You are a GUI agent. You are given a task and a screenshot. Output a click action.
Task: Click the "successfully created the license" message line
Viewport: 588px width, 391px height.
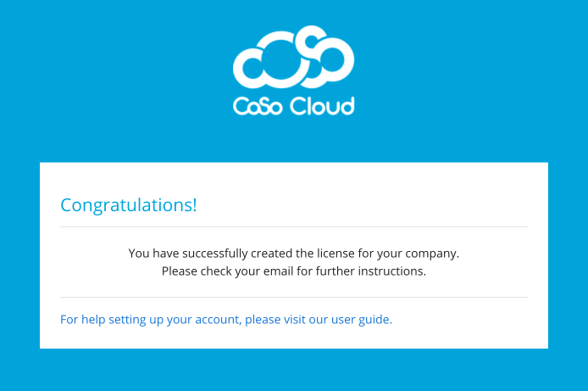[x=293, y=253]
